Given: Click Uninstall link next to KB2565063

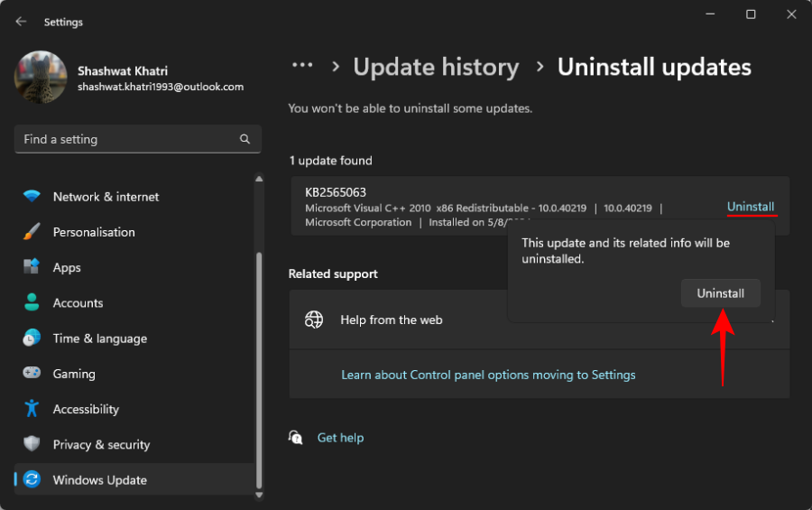Looking at the screenshot, I should (751, 207).
